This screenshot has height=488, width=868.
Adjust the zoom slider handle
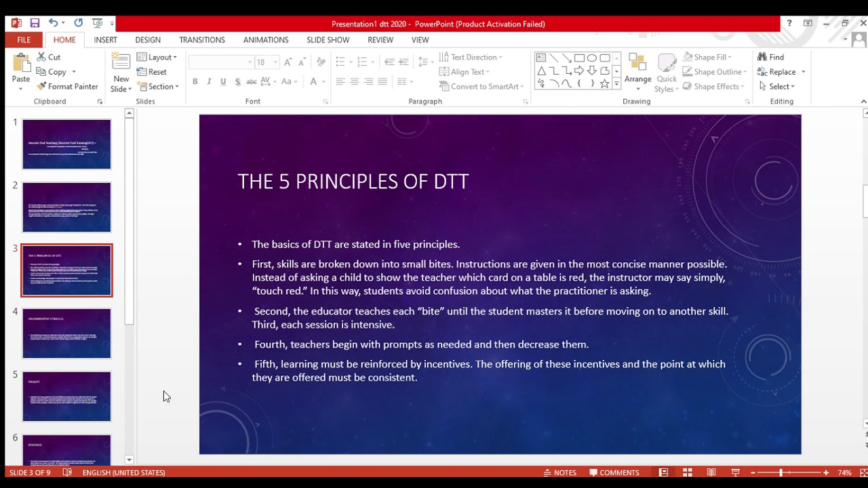(781, 472)
